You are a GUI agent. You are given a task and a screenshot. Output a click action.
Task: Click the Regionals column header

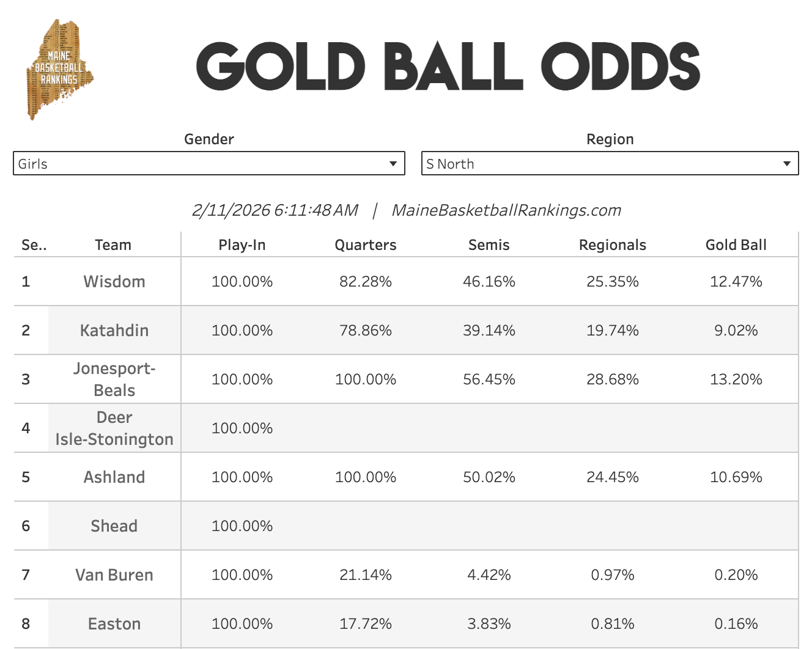[613, 245]
